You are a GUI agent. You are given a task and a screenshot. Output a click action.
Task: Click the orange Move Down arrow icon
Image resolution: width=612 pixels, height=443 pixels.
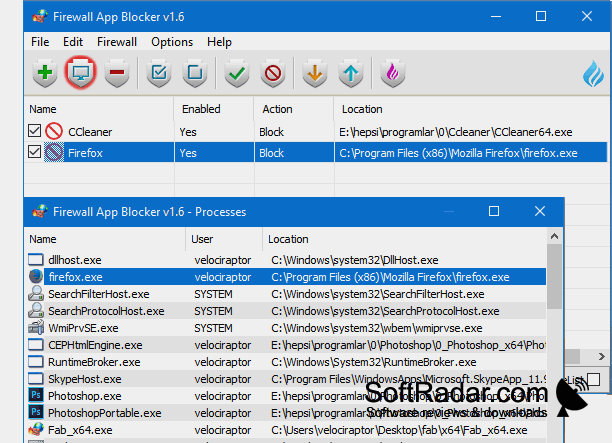315,73
